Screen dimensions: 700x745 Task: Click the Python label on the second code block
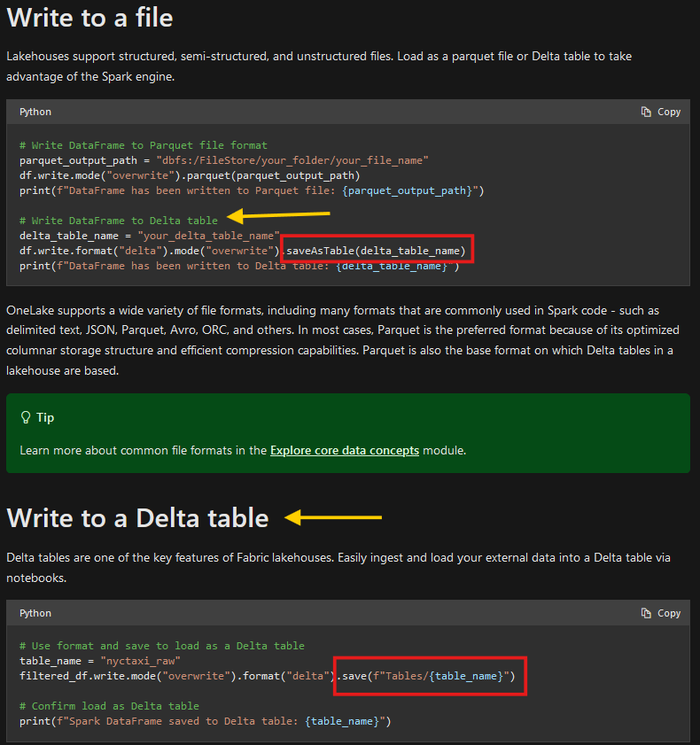coord(35,612)
